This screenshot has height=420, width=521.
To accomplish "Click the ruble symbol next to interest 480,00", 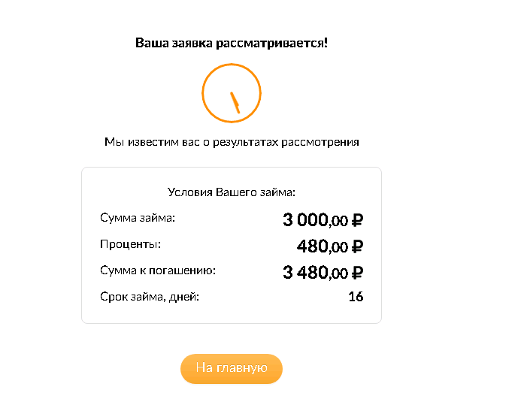I will click(x=358, y=246).
